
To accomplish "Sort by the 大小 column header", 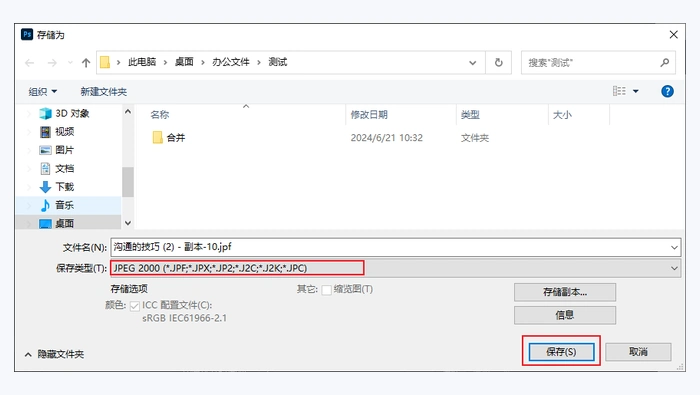I will point(562,115).
